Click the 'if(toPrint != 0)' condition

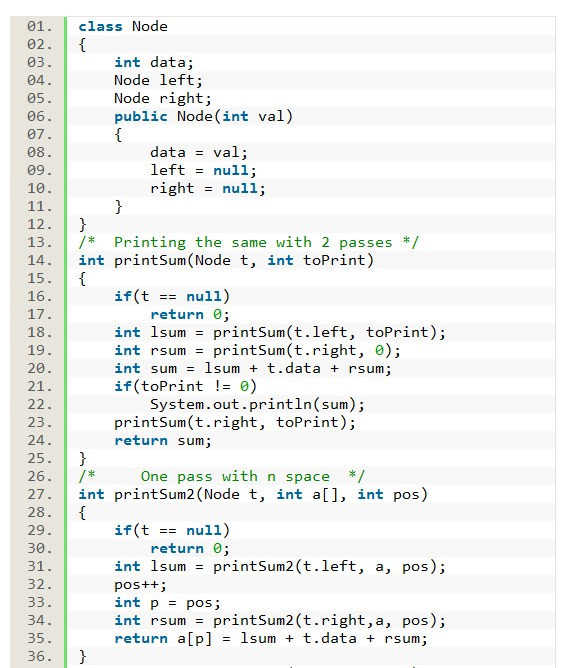(186, 386)
